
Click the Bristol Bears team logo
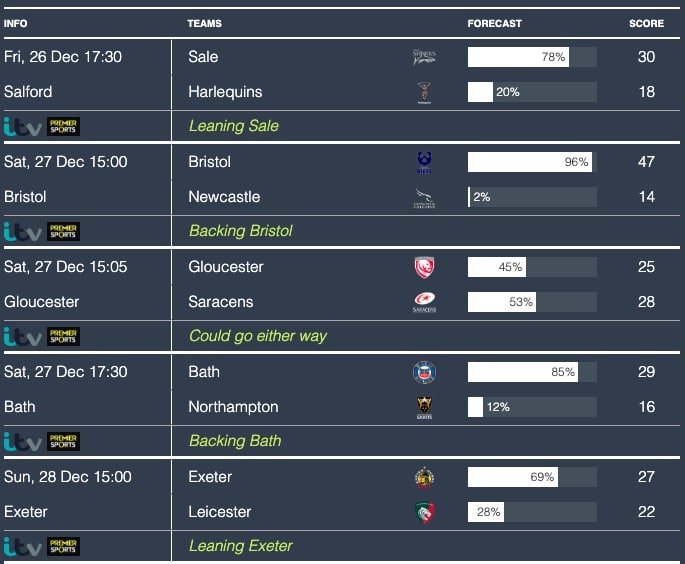tap(424, 162)
